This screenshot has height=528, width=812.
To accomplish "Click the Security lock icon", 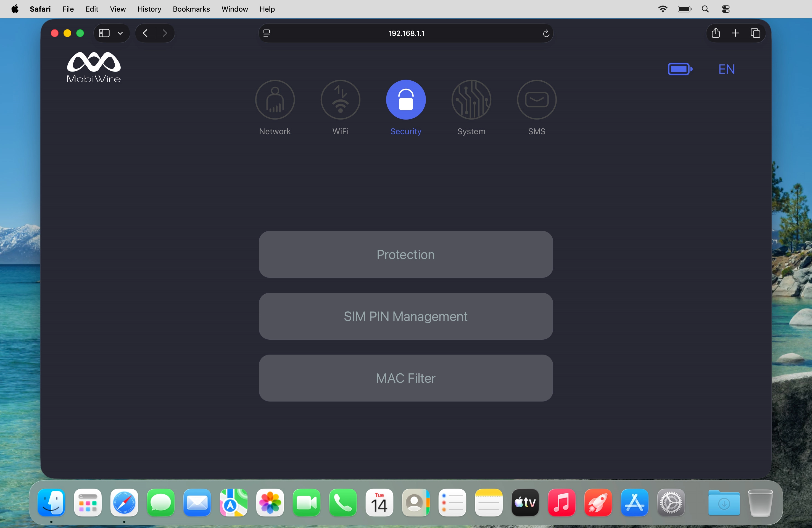I will [x=406, y=100].
